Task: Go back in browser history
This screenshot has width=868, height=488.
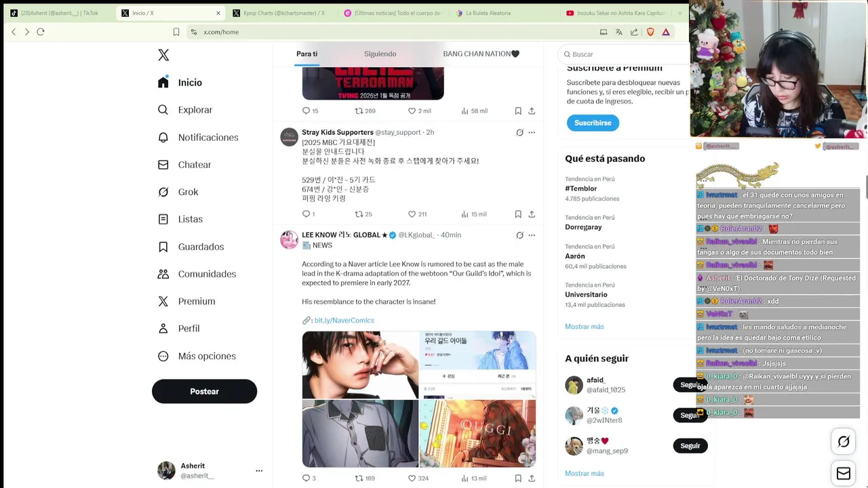Action: tap(14, 32)
